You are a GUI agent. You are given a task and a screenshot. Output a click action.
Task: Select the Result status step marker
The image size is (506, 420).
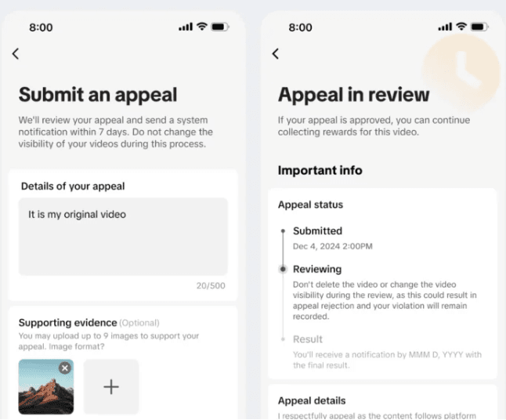click(283, 339)
